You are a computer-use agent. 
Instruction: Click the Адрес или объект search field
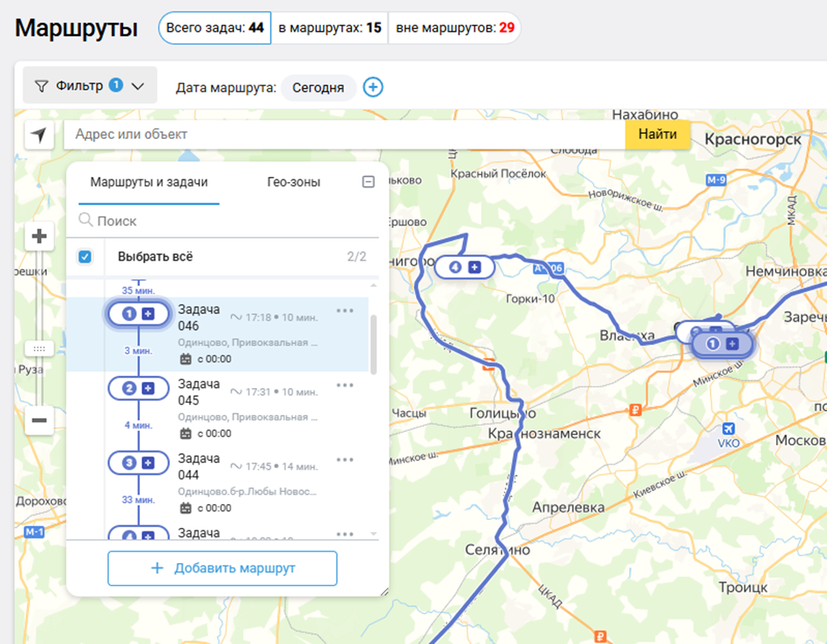(x=343, y=135)
